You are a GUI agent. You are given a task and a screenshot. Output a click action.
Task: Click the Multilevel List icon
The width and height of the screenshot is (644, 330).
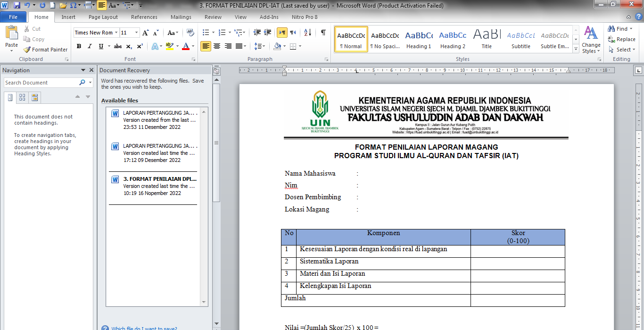(x=238, y=33)
